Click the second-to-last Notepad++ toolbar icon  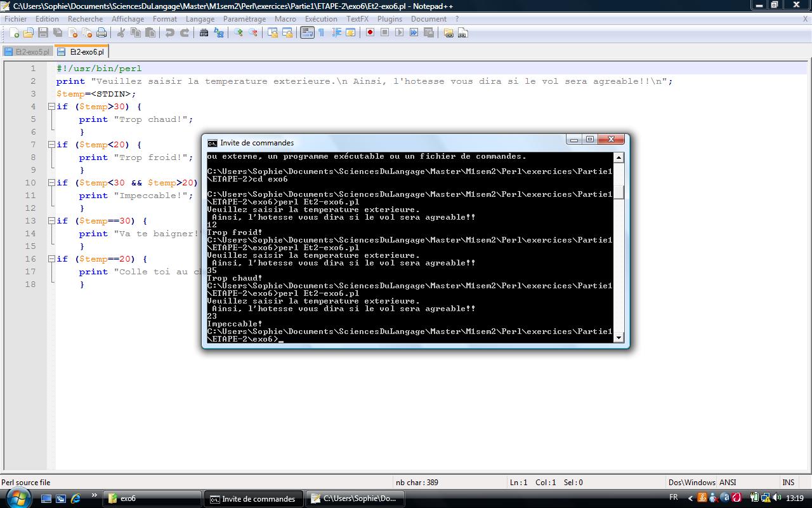pyautogui.click(x=449, y=33)
